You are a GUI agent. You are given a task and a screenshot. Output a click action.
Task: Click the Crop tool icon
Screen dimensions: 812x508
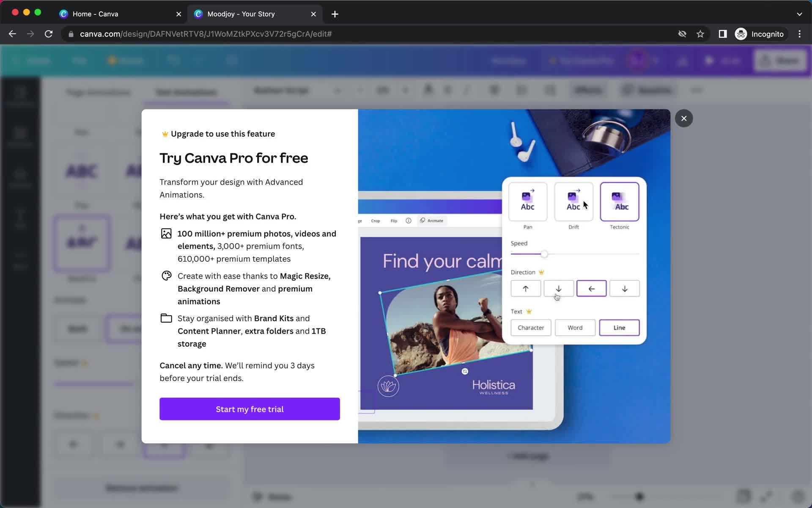375,221
